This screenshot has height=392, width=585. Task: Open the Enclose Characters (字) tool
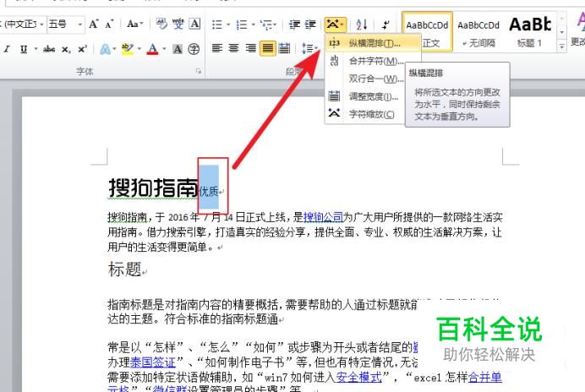click(x=194, y=49)
